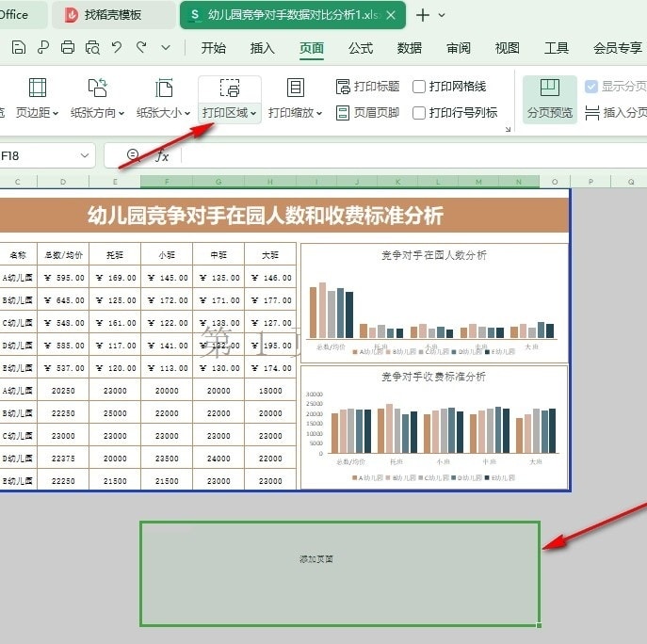This screenshot has width=647, height=644.
Task: Click the new tab plus button
Action: (x=423, y=15)
